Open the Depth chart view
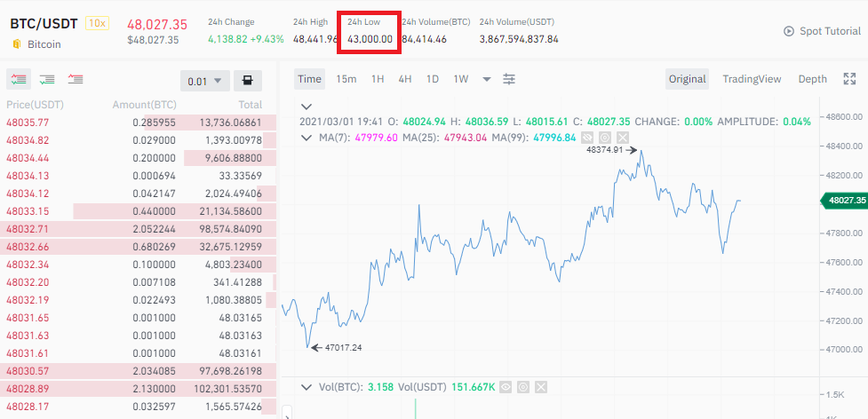This screenshot has height=419, width=868. [812, 79]
